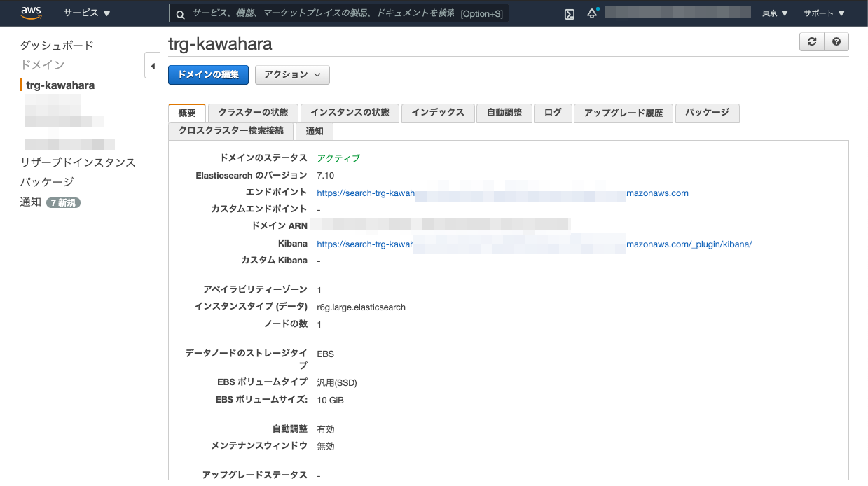Image resolution: width=868 pixels, height=486 pixels.
Task: Open the クラスターの状態 tab
Action: click(x=253, y=113)
